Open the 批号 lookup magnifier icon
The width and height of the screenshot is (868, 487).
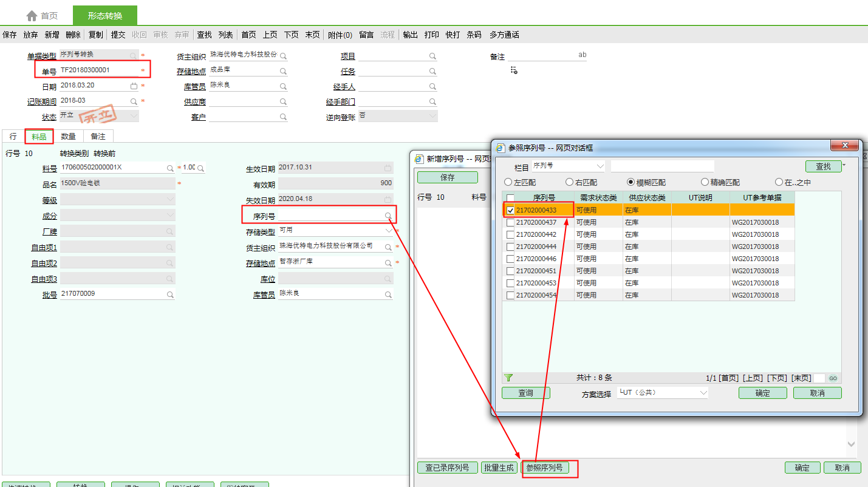(170, 295)
